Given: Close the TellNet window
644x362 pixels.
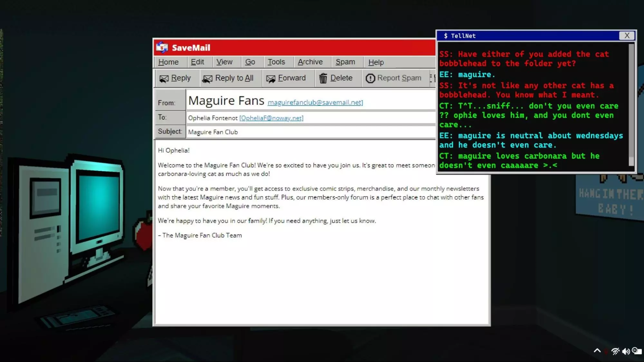Looking at the screenshot, I should [x=627, y=36].
